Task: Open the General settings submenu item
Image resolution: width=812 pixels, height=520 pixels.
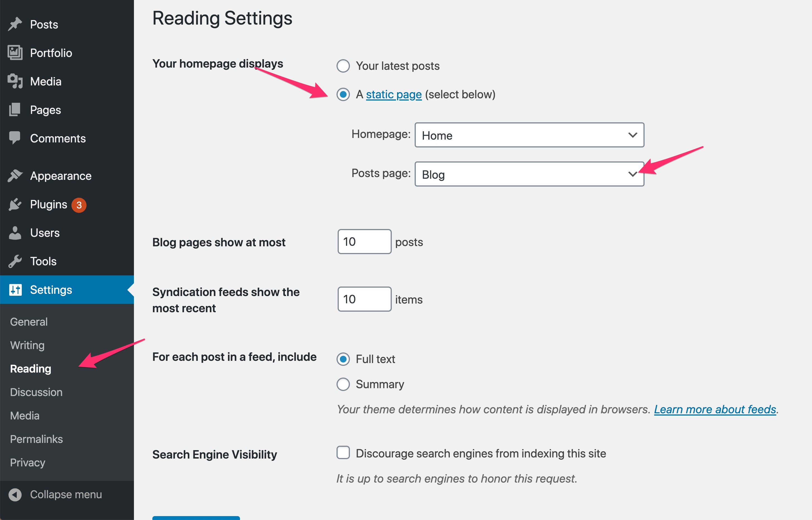Action: tap(29, 322)
